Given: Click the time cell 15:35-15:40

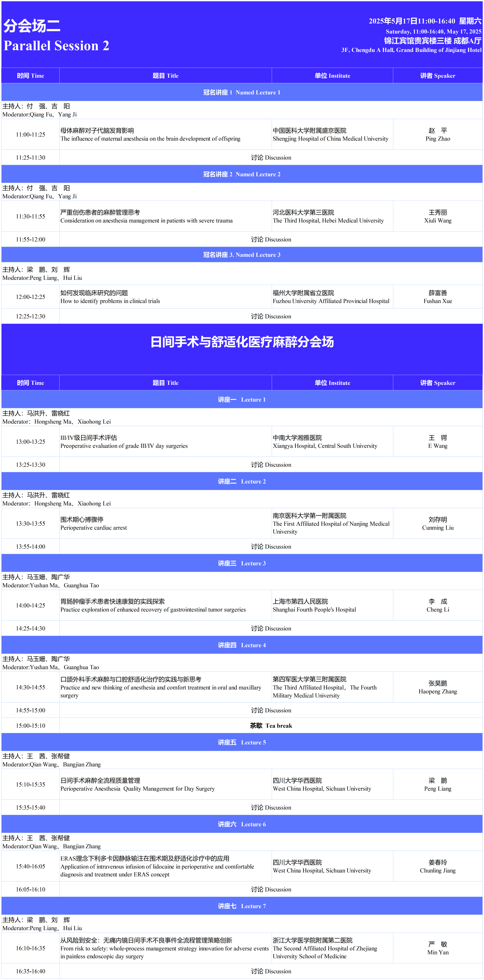Looking at the screenshot, I should click(x=31, y=807).
